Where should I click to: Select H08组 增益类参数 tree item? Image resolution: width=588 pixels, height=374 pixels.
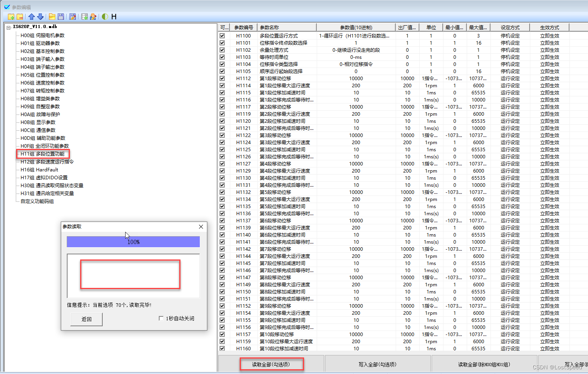click(x=40, y=99)
